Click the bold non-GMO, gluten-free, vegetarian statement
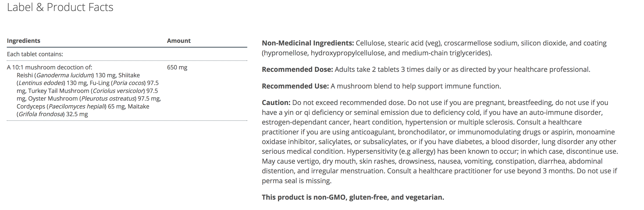Screen dimensions: 644x210 point(353,197)
